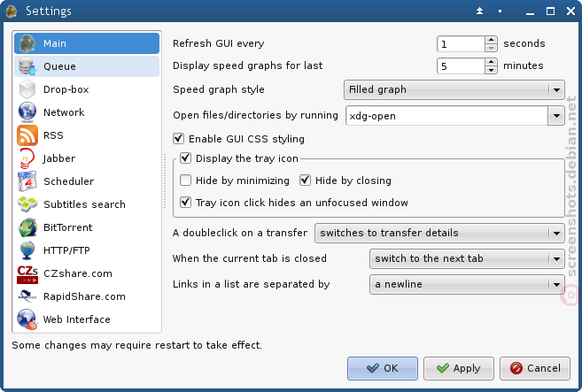Disable Enable GUI CSS styling checkbox
Image resolution: width=582 pixels, height=392 pixels.
179,139
